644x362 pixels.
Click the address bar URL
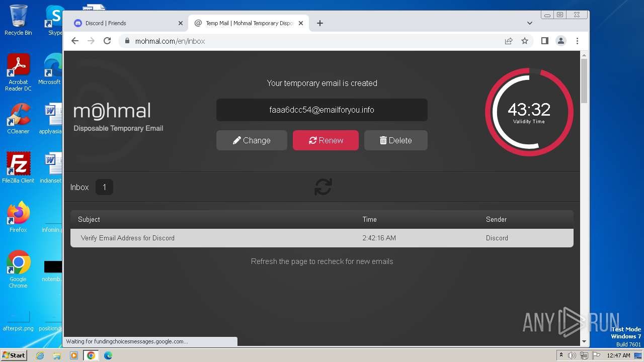click(x=170, y=41)
